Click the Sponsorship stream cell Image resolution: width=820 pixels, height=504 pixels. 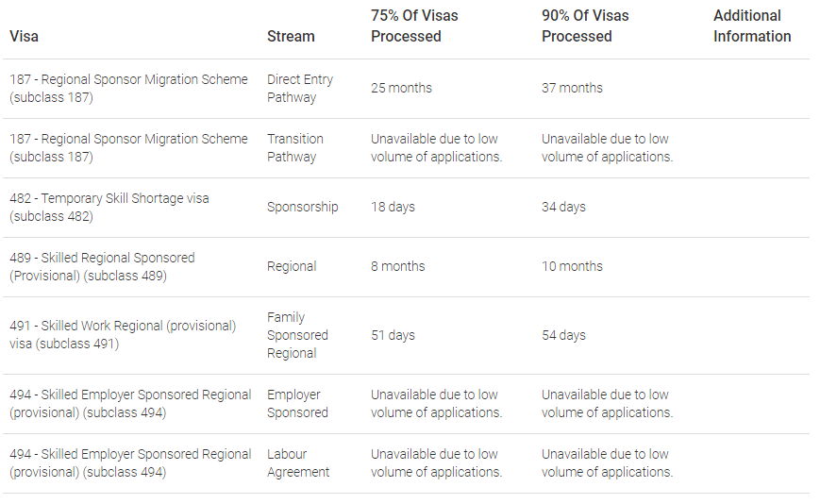click(x=302, y=207)
